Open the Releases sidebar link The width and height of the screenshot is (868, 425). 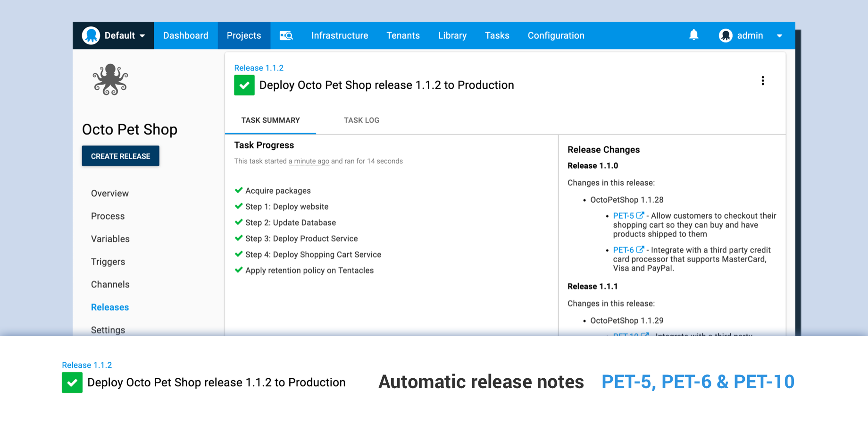pyautogui.click(x=110, y=307)
